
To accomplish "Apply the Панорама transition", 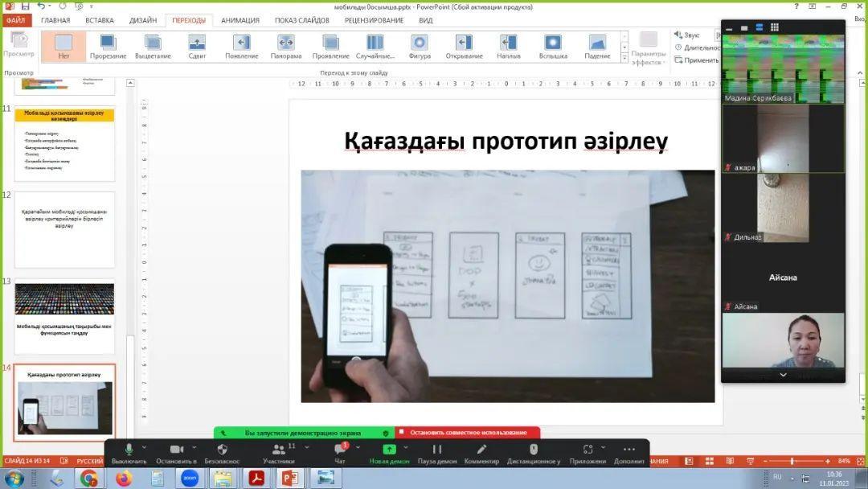I will (286, 47).
